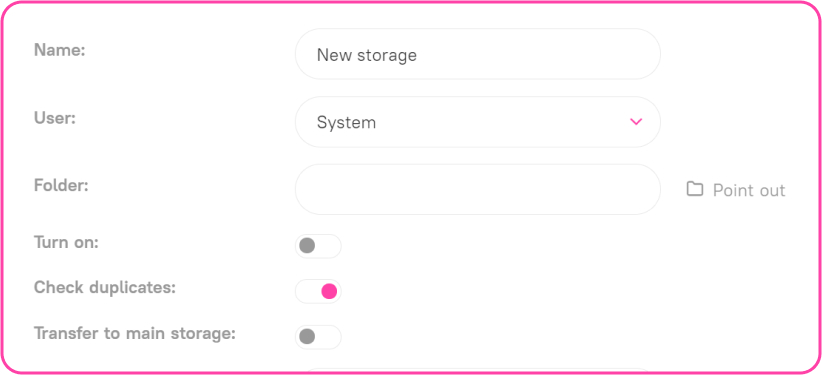Click the Folder: label
This screenshot has width=822, height=375.
coord(61,186)
